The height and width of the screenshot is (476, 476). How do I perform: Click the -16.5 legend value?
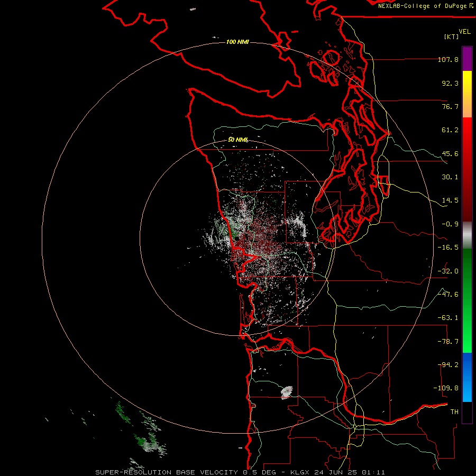pyautogui.click(x=448, y=248)
